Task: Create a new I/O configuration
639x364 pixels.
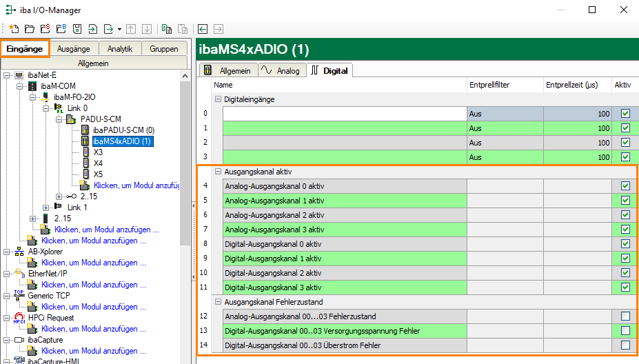Action: [14, 29]
